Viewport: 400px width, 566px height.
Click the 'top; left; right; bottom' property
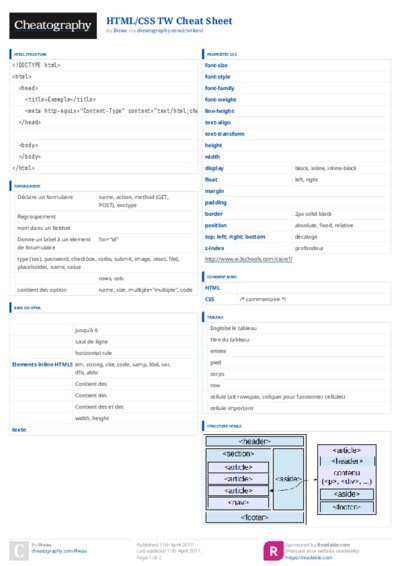point(235,237)
